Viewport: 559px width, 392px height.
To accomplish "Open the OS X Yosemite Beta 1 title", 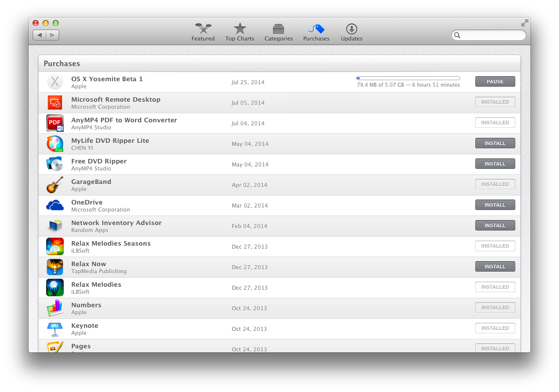I will pyautogui.click(x=107, y=79).
